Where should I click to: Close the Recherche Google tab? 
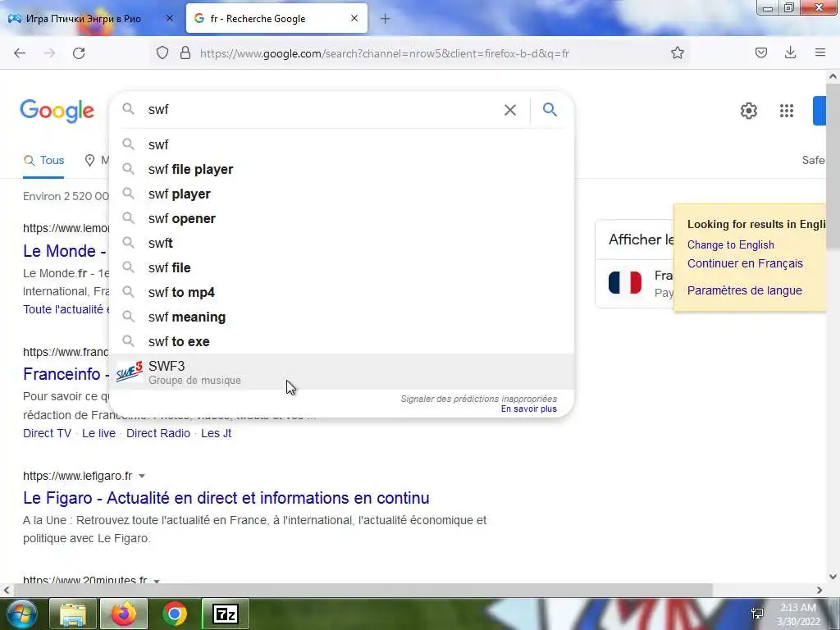354,18
